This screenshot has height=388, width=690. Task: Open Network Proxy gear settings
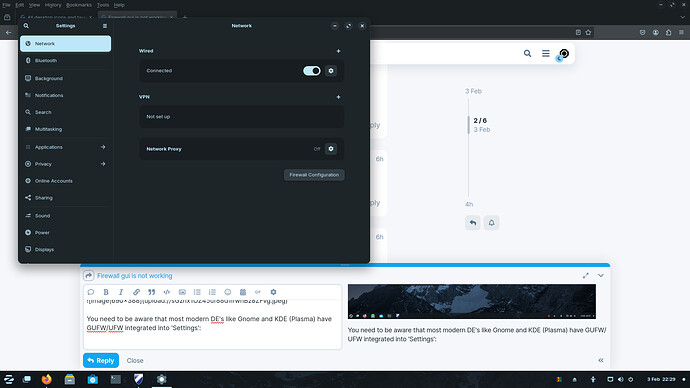pyautogui.click(x=331, y=149)
